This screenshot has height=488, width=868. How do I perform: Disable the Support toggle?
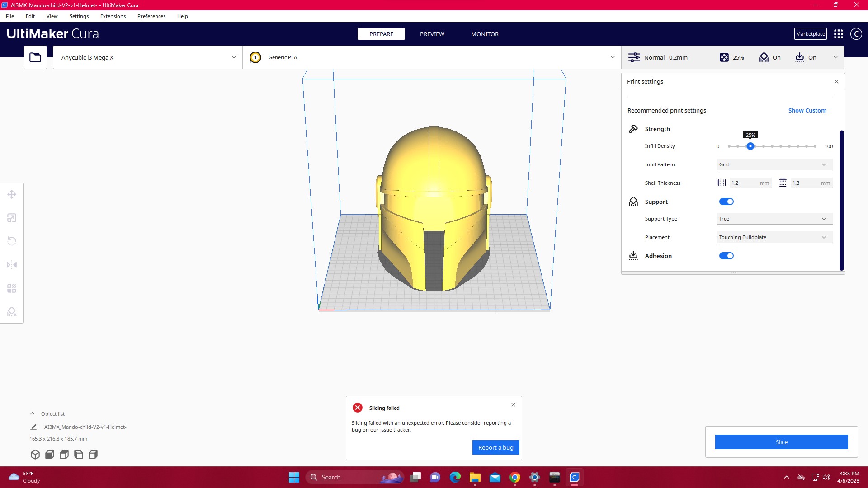point(726,202)
